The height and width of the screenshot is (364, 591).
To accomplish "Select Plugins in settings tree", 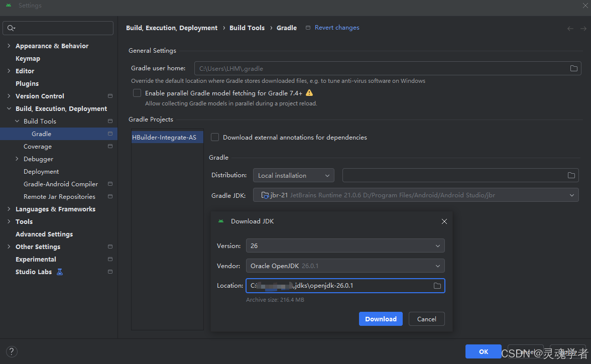I will (x=27, y=83).
